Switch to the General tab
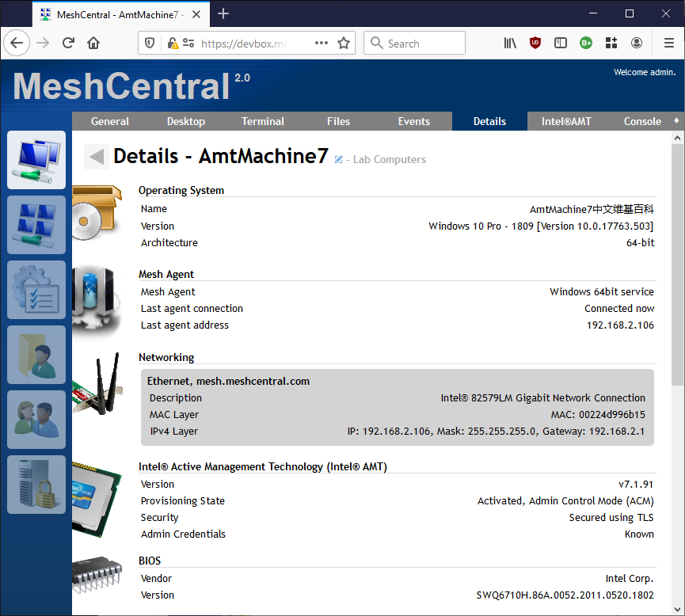The image size is (685, 616). [x=109, y=121]
